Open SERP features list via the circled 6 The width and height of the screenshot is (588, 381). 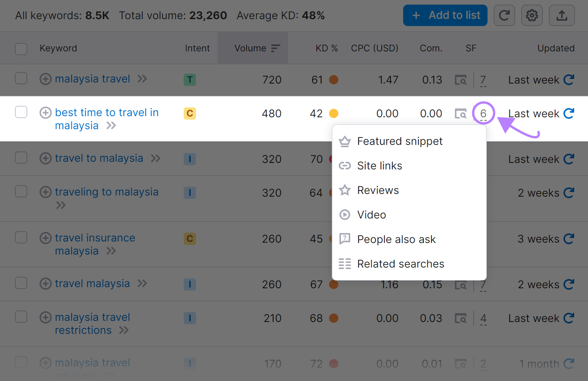click(x=483, y=113)
